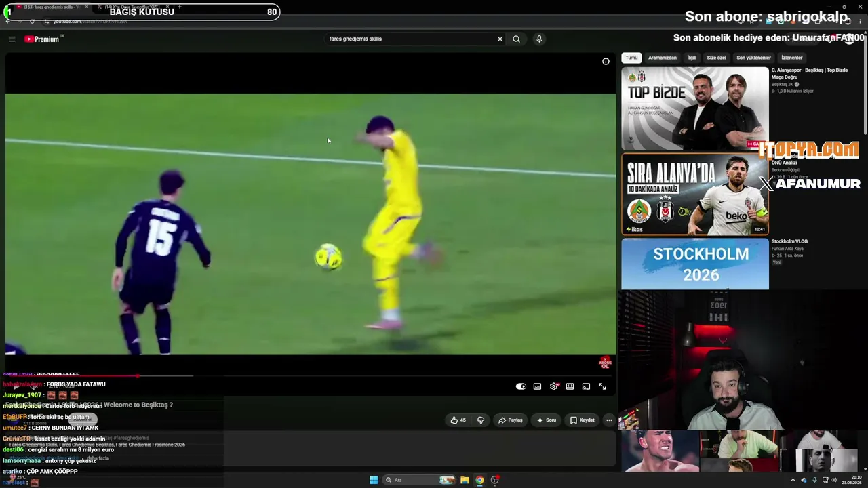Click the Abone Ol channel watermark
This screenshot has height=488, width=868.
[605, 363]
